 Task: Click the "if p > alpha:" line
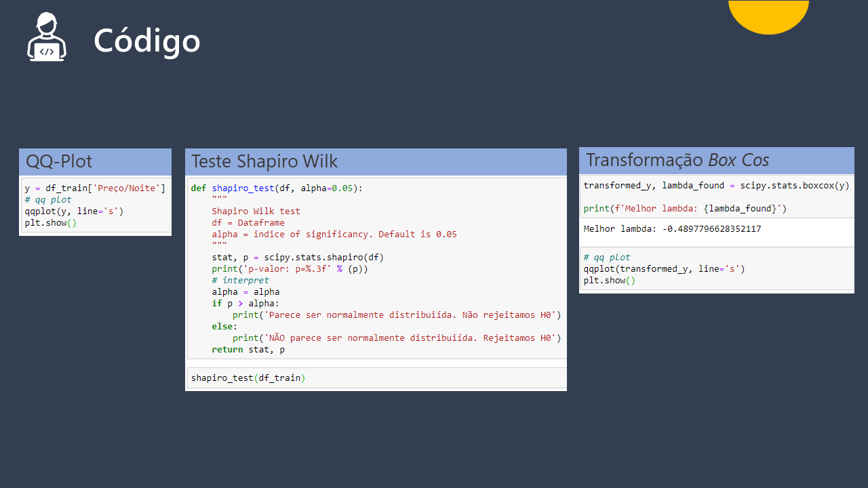(245, 304)
